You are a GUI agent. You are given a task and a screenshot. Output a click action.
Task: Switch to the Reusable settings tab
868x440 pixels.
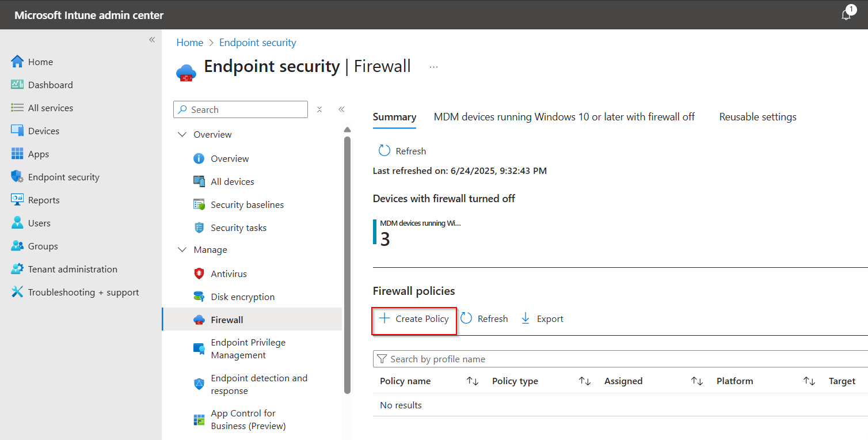point(757,116)
